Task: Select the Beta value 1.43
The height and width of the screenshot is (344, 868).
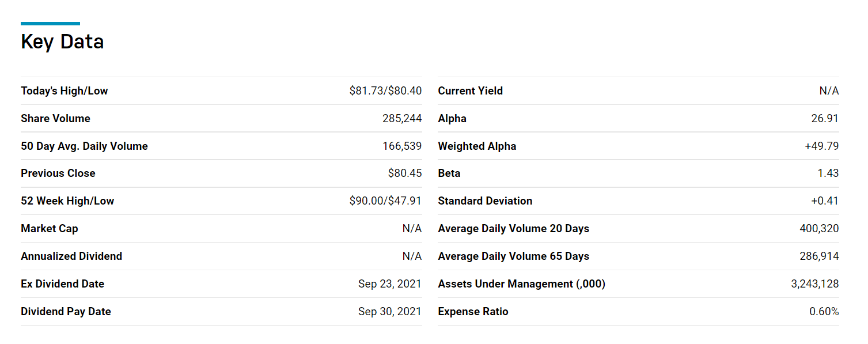Action: (828, 173)
